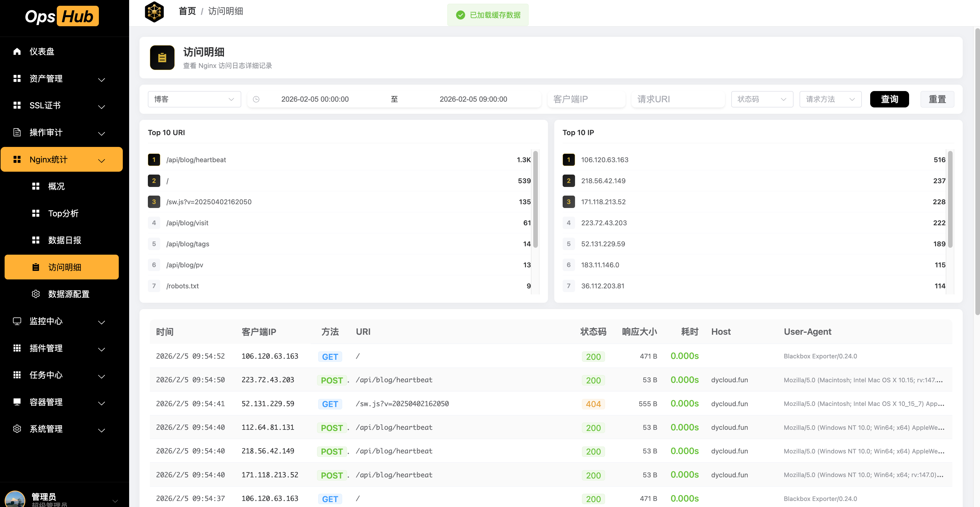The image size is (980, 507).
Task: Open the 仪表盘 dashboard icon in sidebar
Action: click(x=17, y=51)
